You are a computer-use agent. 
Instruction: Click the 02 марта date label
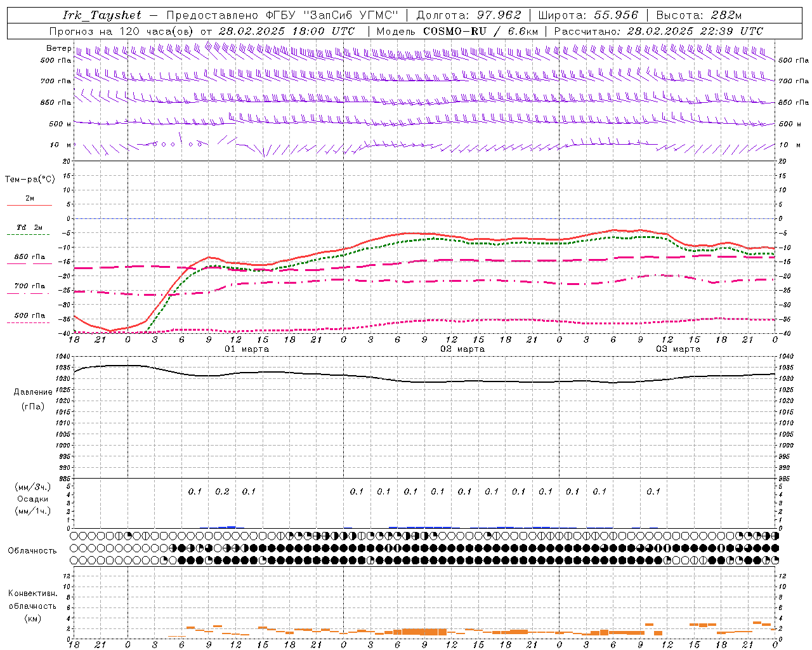coord(462,349)
